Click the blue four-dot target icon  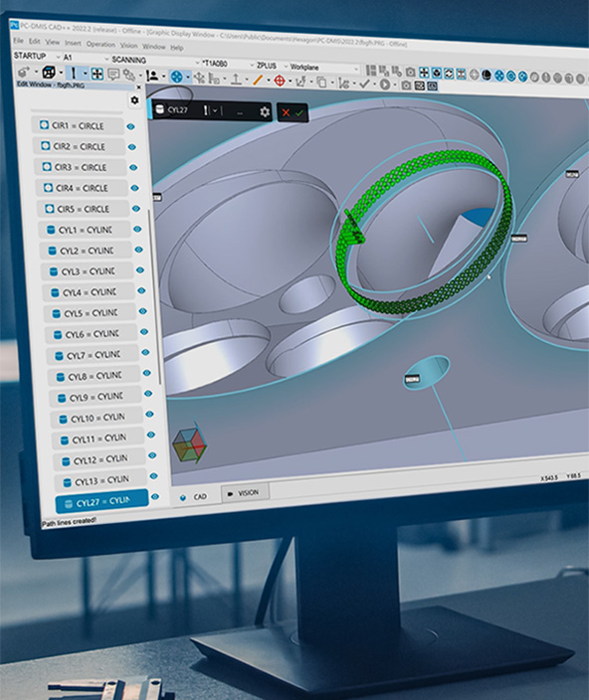pos(177,77)
